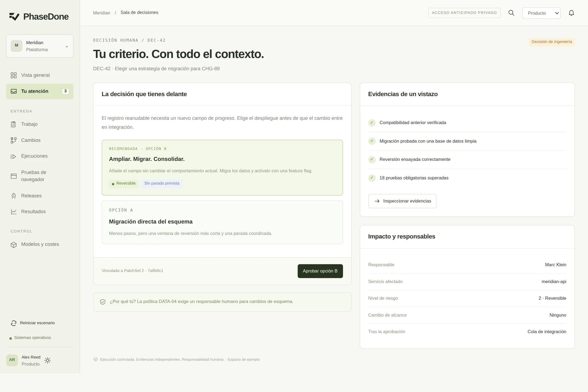Click the Releases rocket icon
The image size is (588, 392).
14,196
